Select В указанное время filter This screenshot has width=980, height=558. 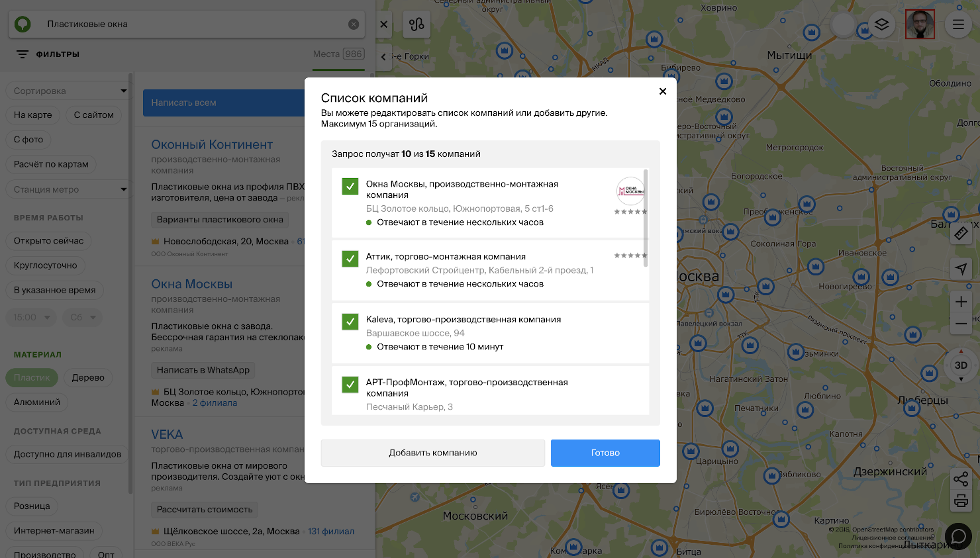click(x=54, y=290)
